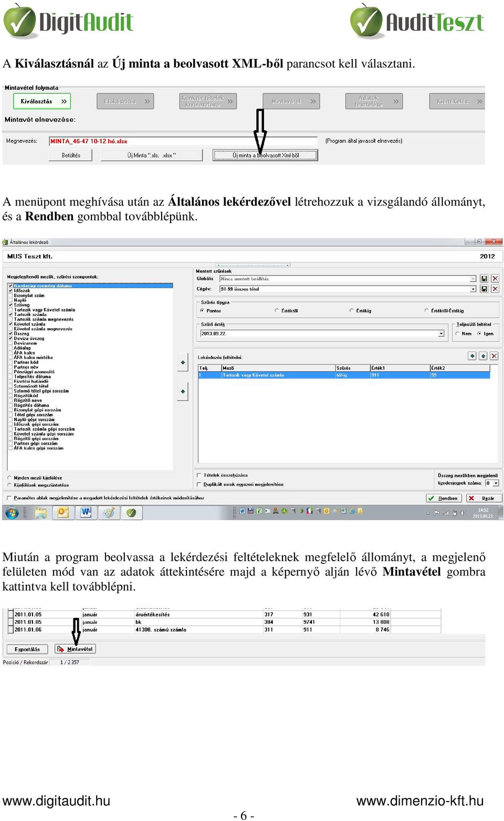The width and height of the screenshot is (504, 821).
Task: Open the DigitAudit app on the taskbar
Action: pyautogui.click(x=131, y=513)
